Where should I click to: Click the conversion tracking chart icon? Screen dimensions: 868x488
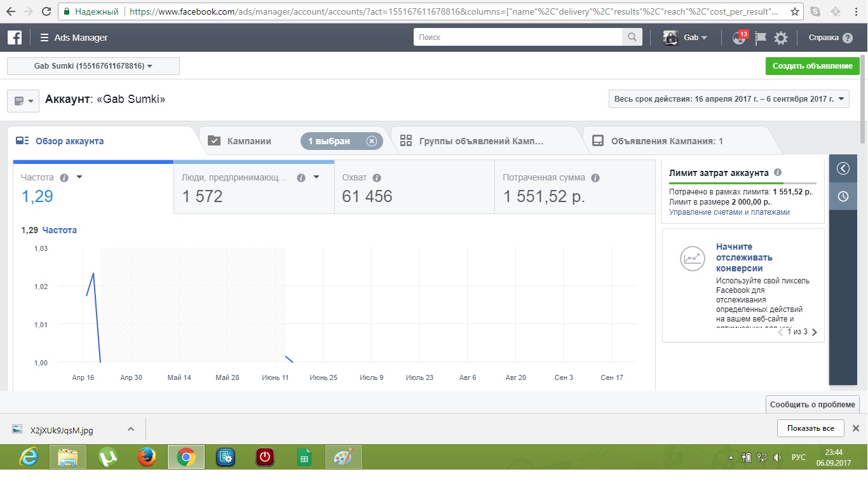692,258
